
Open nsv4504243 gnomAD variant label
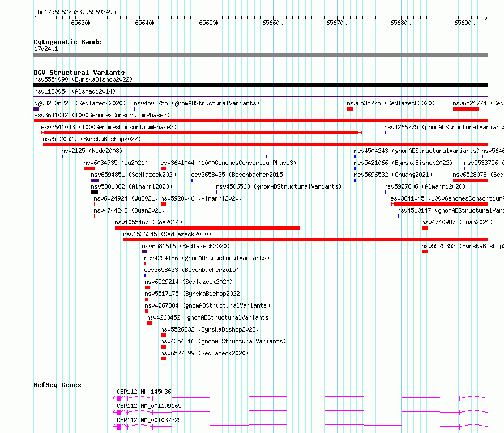[417, 151]
